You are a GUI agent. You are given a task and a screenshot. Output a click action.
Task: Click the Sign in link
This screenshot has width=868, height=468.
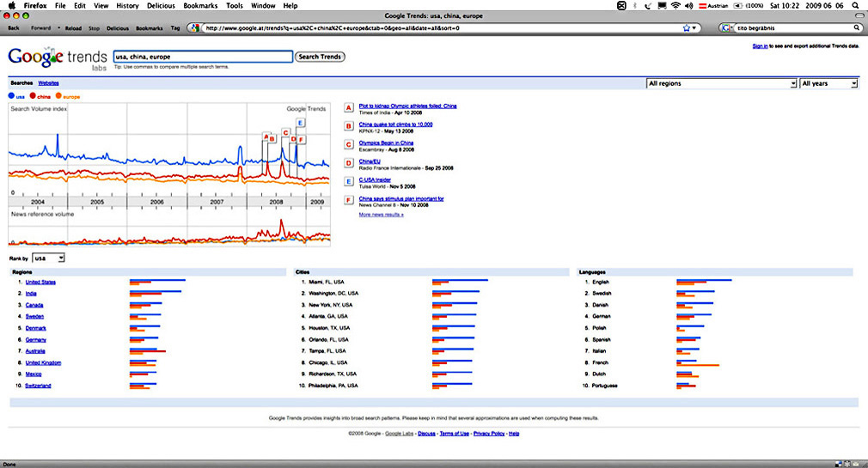click(x=760, y=46)
